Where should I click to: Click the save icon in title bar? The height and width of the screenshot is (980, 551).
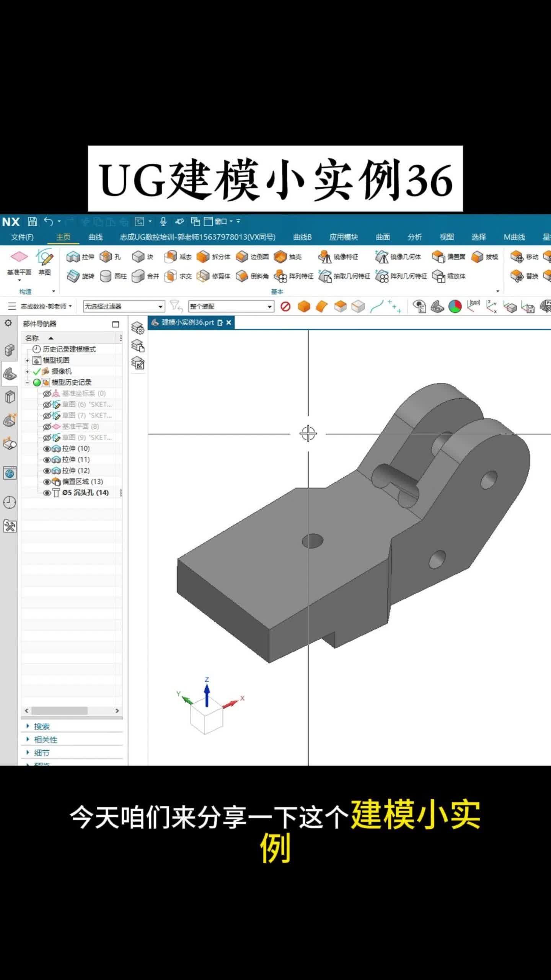pyautogui.click(x=33, y=221)
